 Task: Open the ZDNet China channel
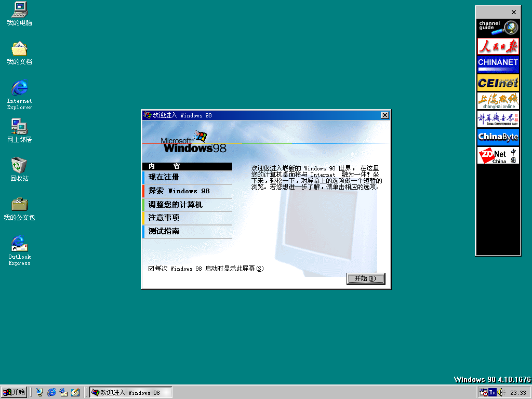pyautogui.click(x=498, y=155)
